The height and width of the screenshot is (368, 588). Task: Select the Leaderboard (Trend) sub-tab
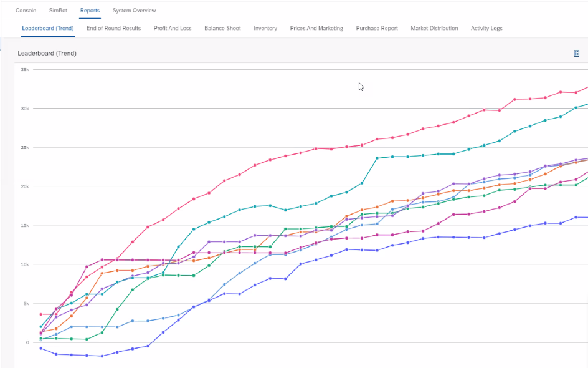(47, 28)
